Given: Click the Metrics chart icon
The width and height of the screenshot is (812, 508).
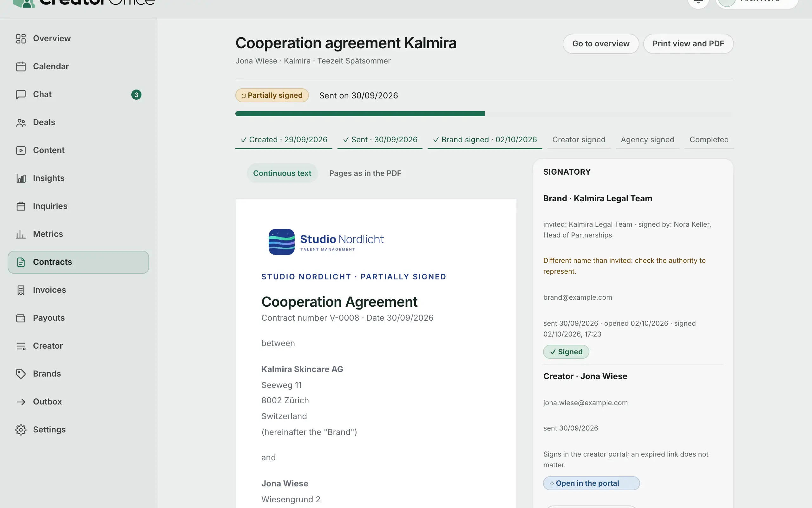Looking at the screenshot, I should (21, 234).
